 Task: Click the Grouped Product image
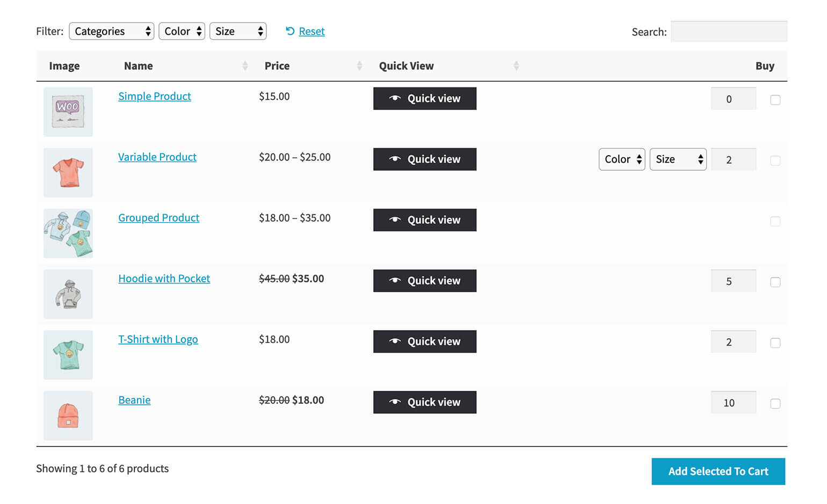click(x=68, y=233)
